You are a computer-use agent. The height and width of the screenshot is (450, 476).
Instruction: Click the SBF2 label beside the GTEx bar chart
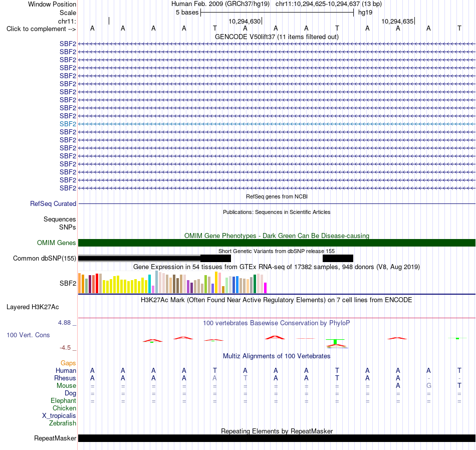coord(68,283)
